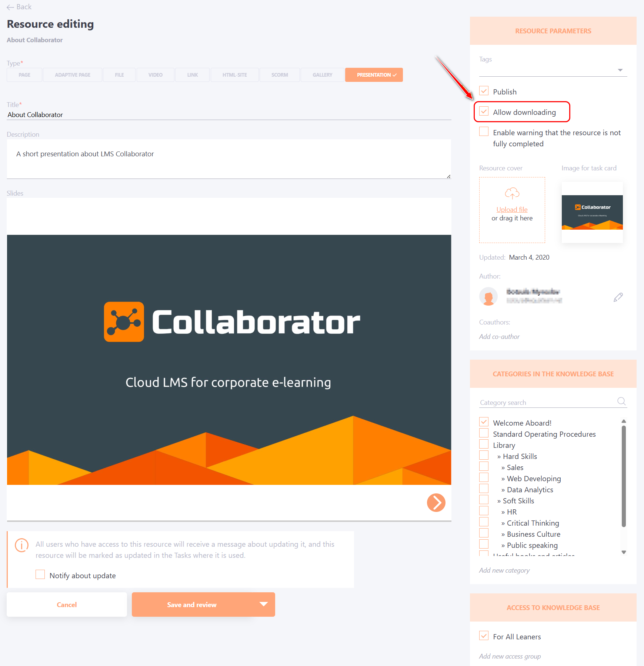Click the pencil icon to edit author

618,297
